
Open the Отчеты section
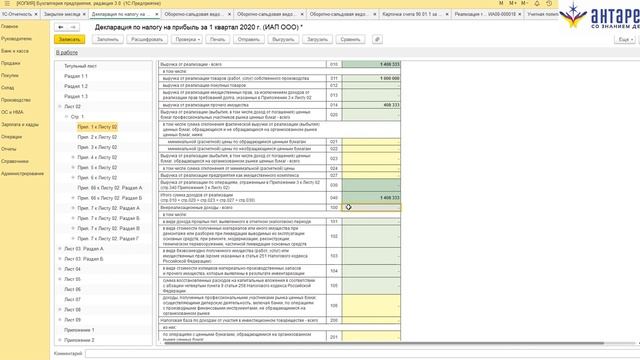(9, 149)
